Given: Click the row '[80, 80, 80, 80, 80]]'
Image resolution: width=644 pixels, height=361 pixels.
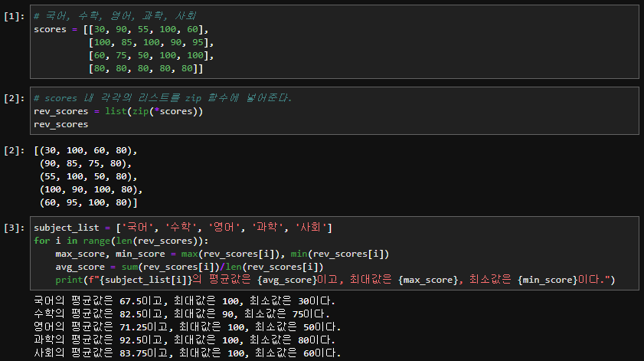Looking at the screenshot, I should (x=145, y=68).
